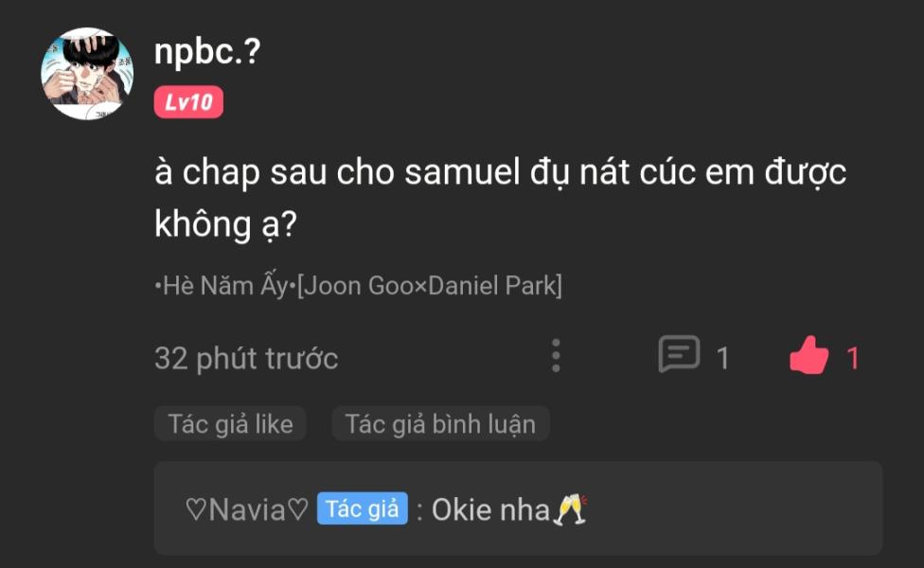Select the blue Tác giả author badge
This screenshot has width=924, height=568.
(x=361, y=508)
